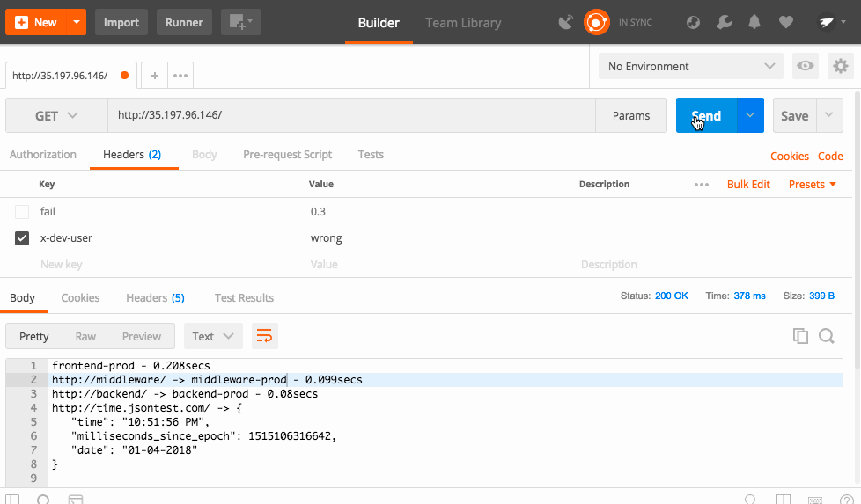Switch to the Builder tab
This screenshot has height=504, width=861.
click(x=379, y=23)
